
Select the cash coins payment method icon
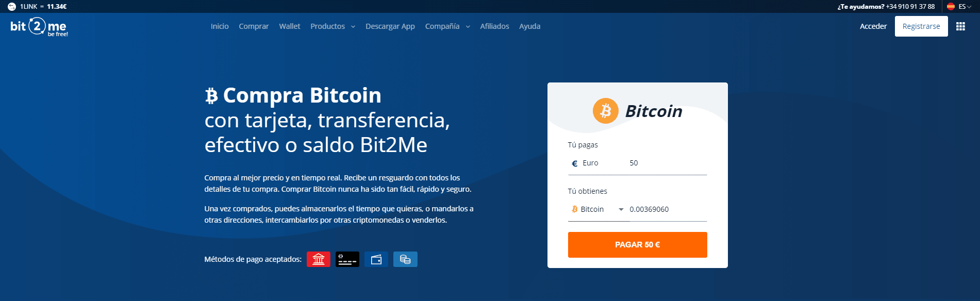click(x=405, y=259)
